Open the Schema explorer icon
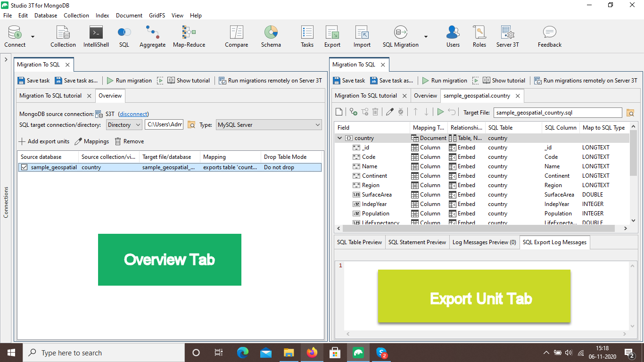This screenshot has height=362, width=644. point(271,37)
